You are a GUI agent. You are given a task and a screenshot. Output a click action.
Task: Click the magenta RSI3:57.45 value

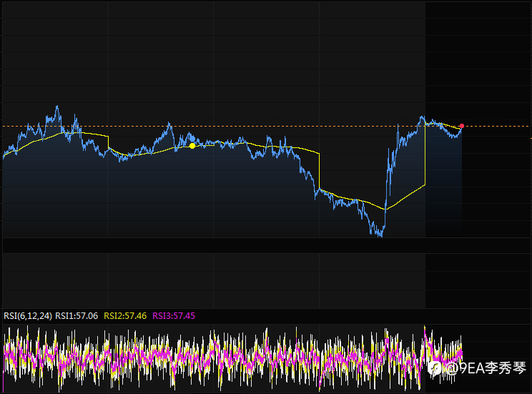pos(174,316)
